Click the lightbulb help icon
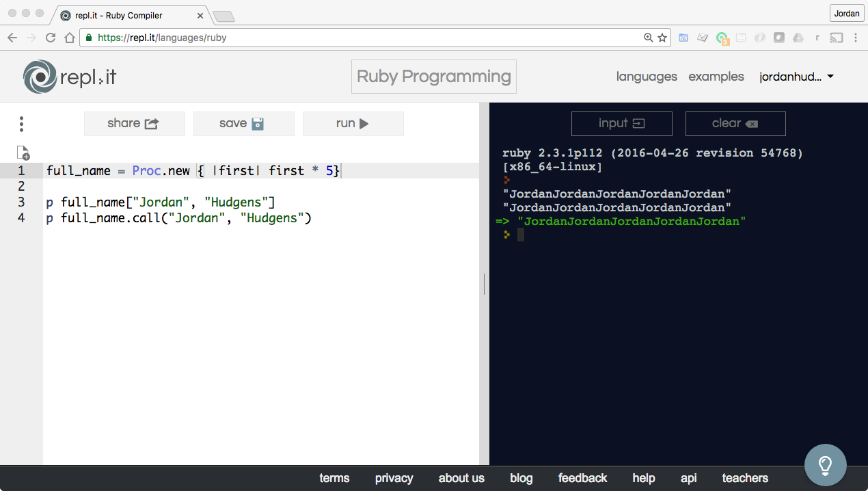The height and width of the screenshot is (491, 868). (x=825, y=465)
